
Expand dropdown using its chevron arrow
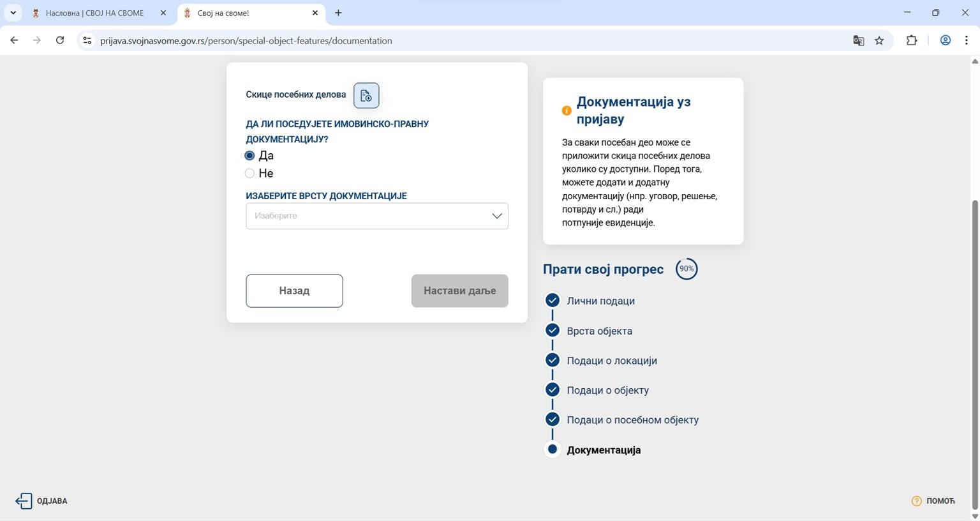[497, 216]
